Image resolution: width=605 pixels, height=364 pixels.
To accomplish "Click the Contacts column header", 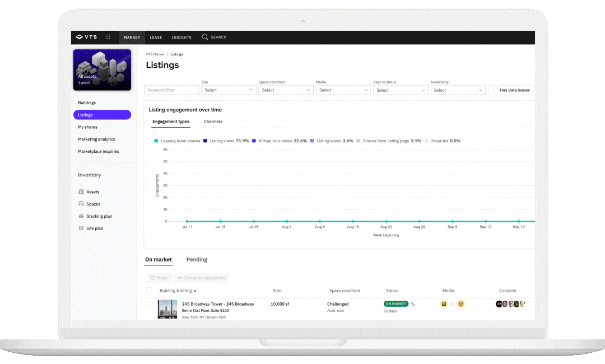I will tap(508, 291).
